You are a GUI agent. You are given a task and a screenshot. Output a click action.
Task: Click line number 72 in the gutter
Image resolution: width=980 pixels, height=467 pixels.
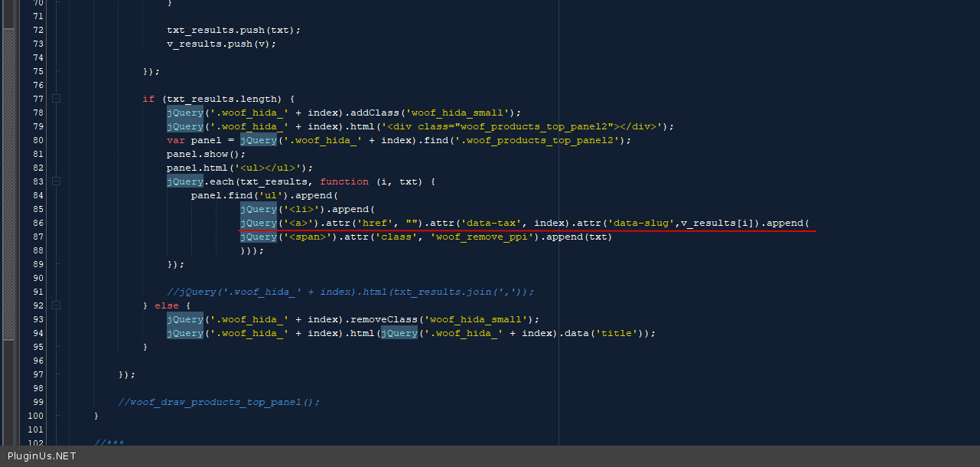pos(38,30)
